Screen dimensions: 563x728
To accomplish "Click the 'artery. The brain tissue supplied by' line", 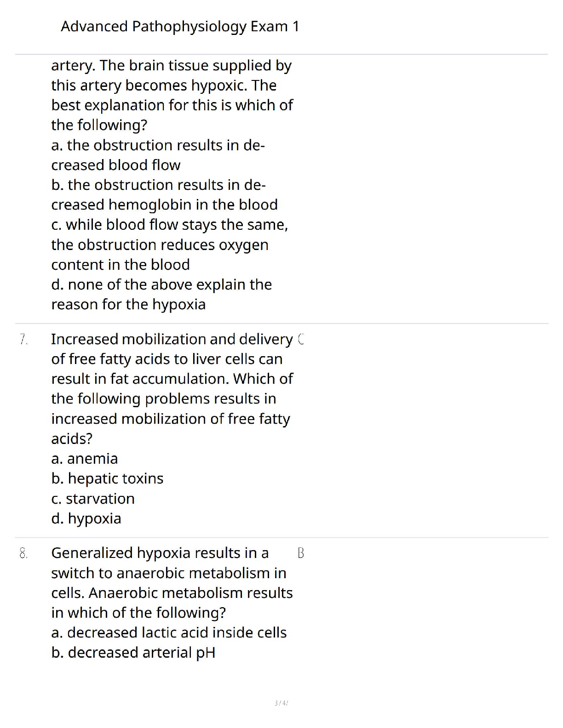I will point(171,66).
